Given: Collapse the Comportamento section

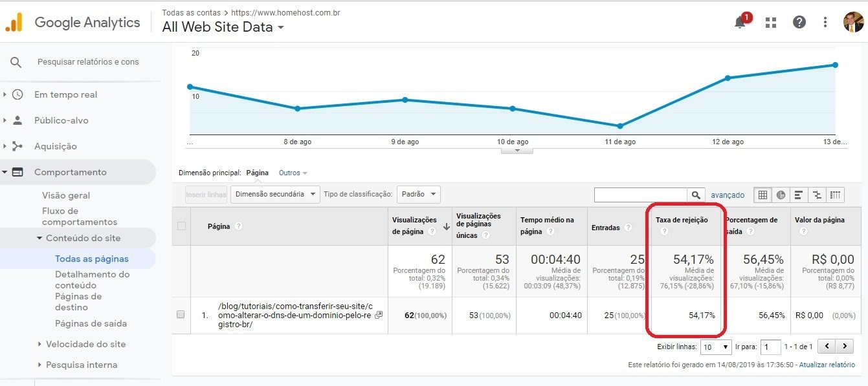Looking at the screenshot, I should [5, 172].
